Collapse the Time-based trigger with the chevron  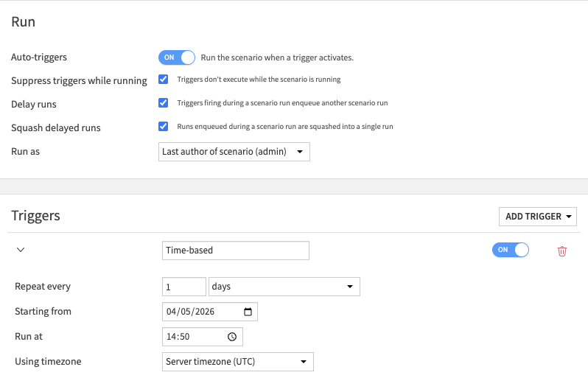(x=21, y=250)
